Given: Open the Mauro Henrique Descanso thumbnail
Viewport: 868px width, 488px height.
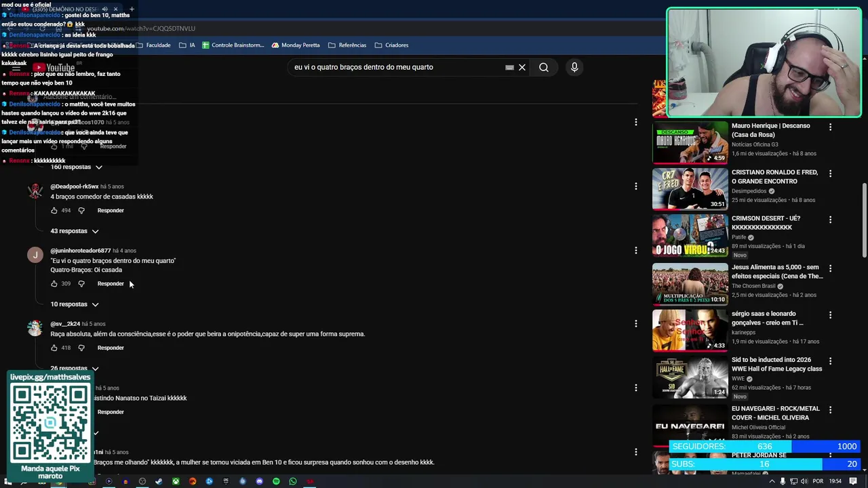Looking at the screenshot, I should coord(690,142).
